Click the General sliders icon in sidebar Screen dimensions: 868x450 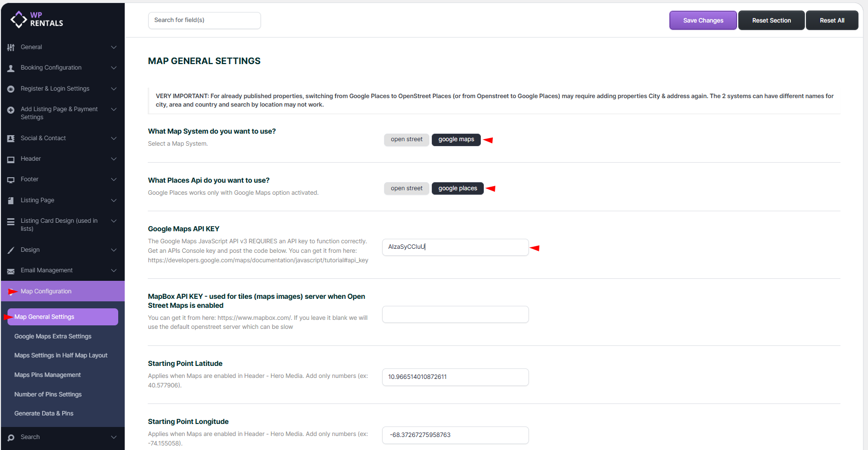pyautogui.click(x=11, y=48)
